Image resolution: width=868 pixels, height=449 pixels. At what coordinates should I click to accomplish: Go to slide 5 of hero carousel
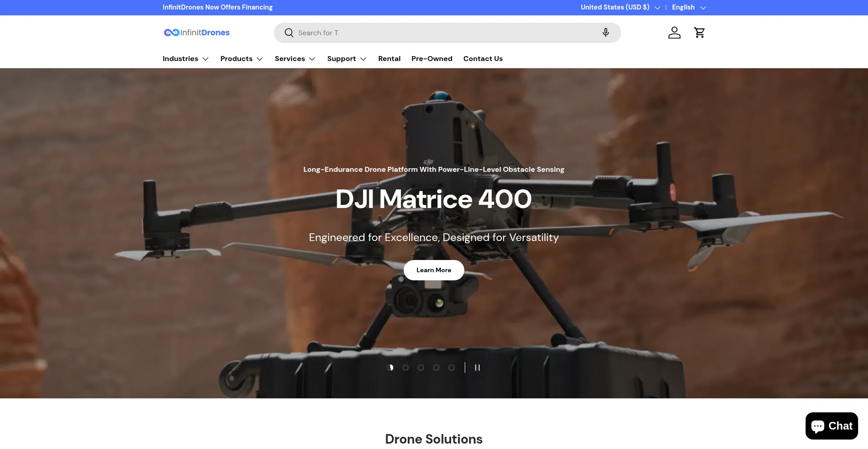(x=452, y=368)
